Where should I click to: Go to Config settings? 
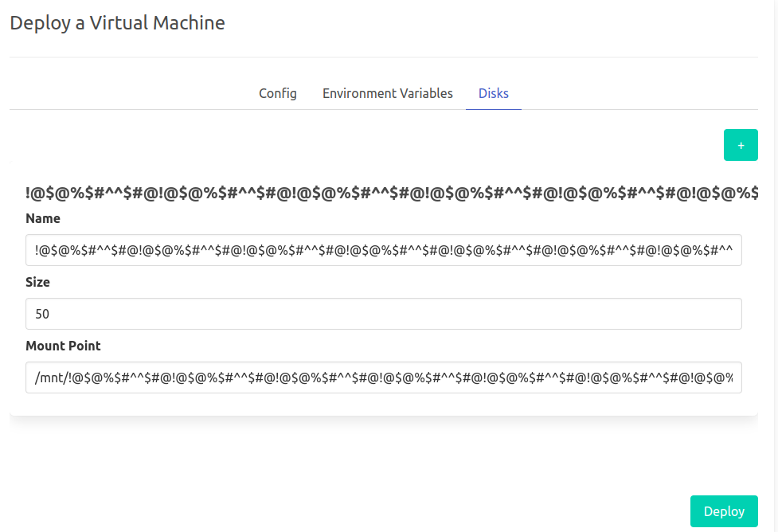tap(277, 93)
